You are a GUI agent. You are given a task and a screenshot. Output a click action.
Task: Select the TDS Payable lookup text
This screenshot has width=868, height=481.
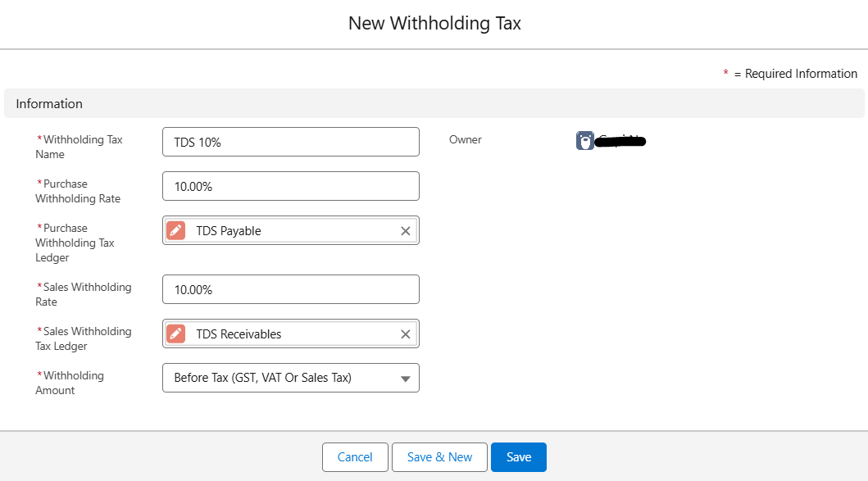click(229, 231)
